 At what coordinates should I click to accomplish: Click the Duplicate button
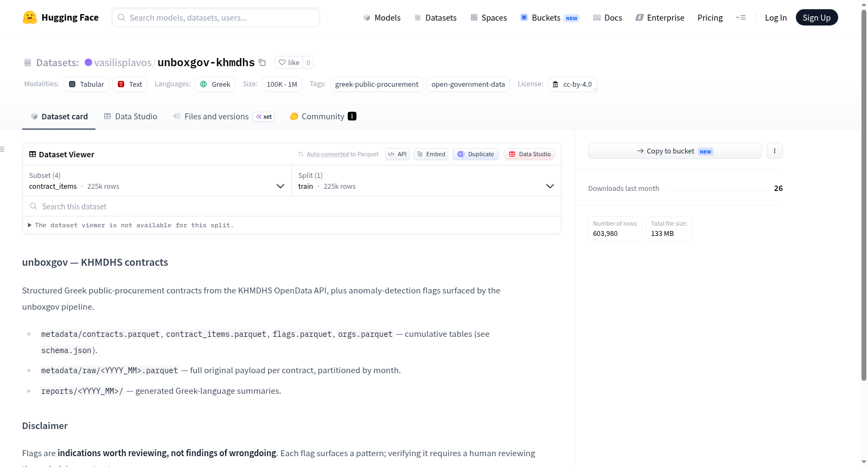pos(476,154)
